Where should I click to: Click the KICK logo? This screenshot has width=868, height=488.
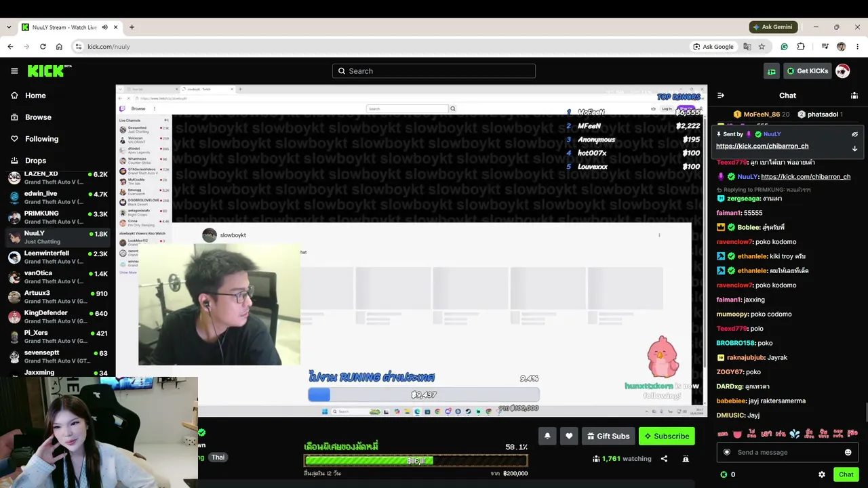coord(49,70)
